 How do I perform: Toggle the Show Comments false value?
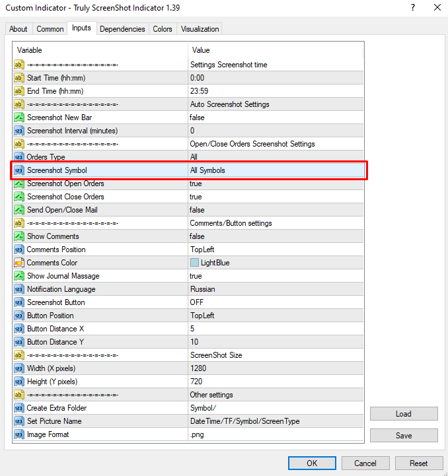click(276, 236)
